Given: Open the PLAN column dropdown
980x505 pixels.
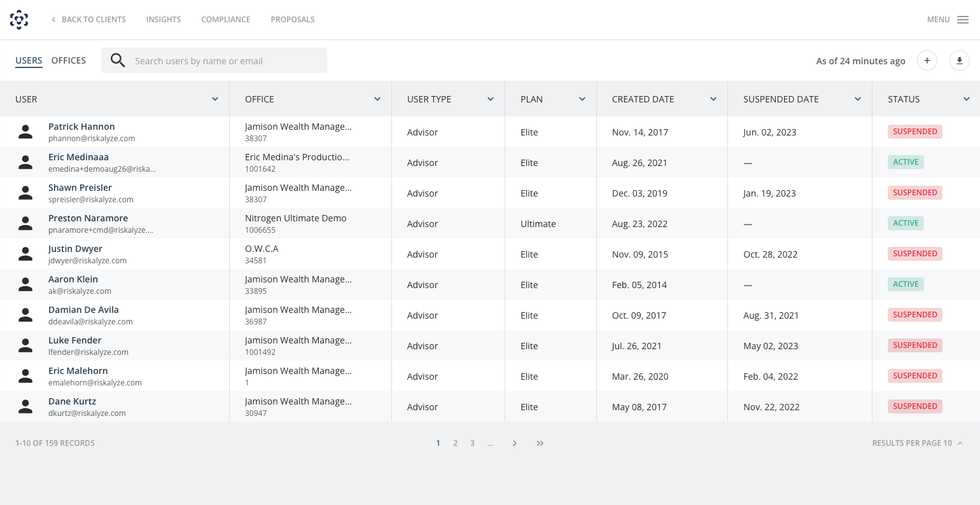Looking at the screenshot, I should click(x=582, y=99).
